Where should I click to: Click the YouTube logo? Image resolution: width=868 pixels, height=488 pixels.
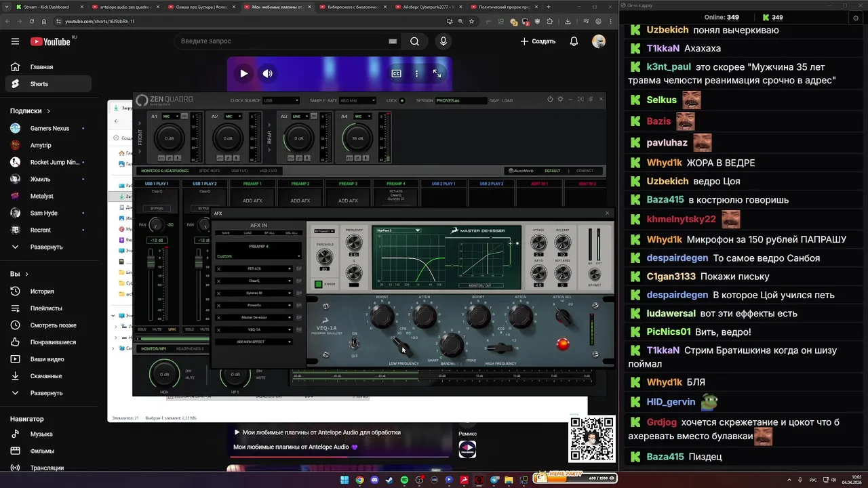coord(50,41)
